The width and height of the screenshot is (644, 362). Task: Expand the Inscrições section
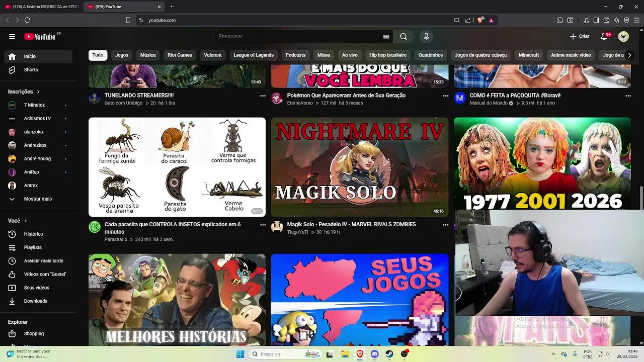pyautogui.click(x=24, y=92)
